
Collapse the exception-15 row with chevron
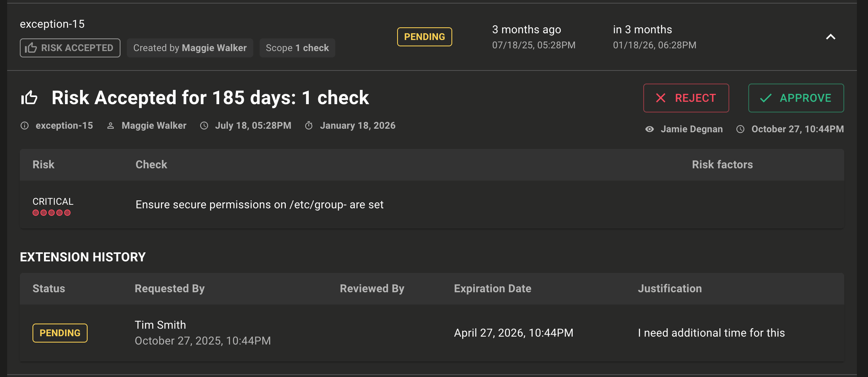click(x=831, y=37)
